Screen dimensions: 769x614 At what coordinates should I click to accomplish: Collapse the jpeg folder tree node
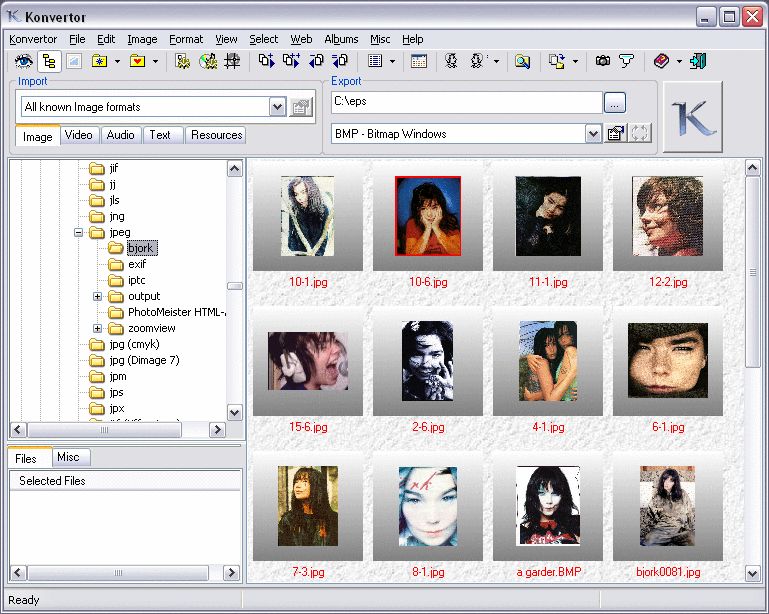click(x=78, y=232)
